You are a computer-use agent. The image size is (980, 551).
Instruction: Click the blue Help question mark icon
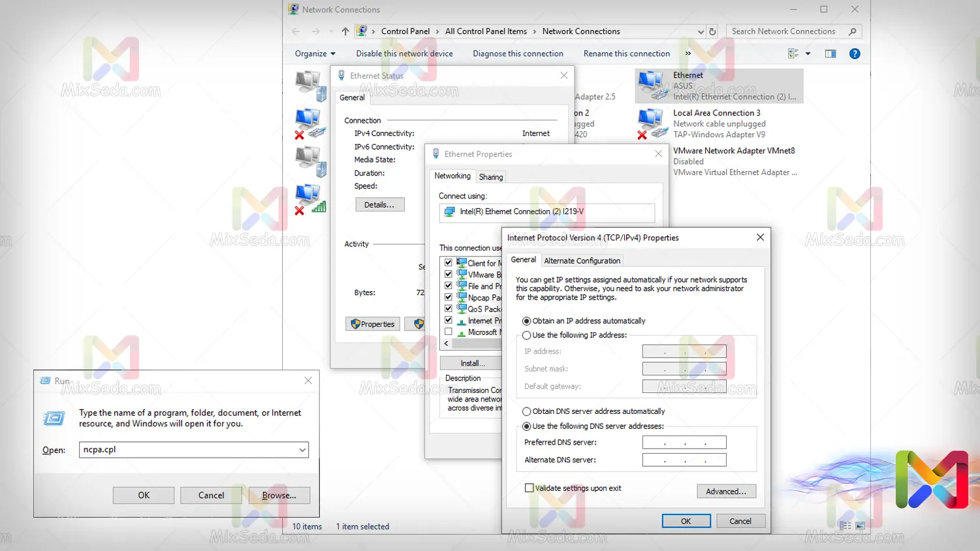tap(854, 54)
